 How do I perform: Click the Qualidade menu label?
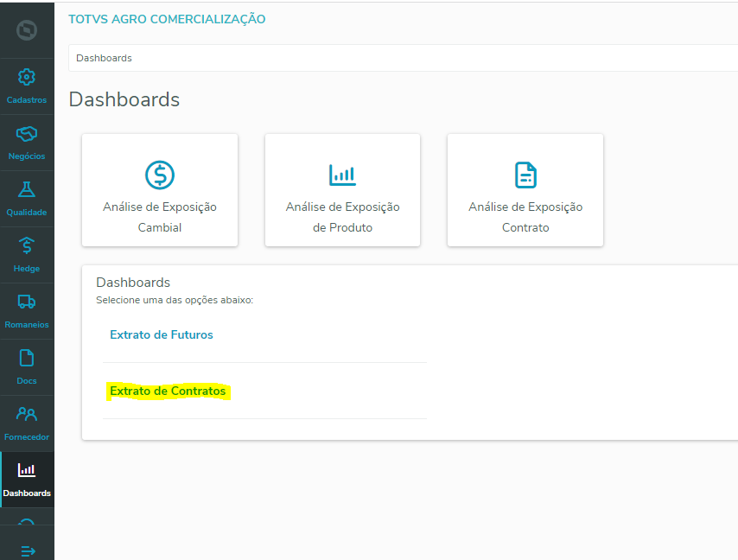click(27, 213)
